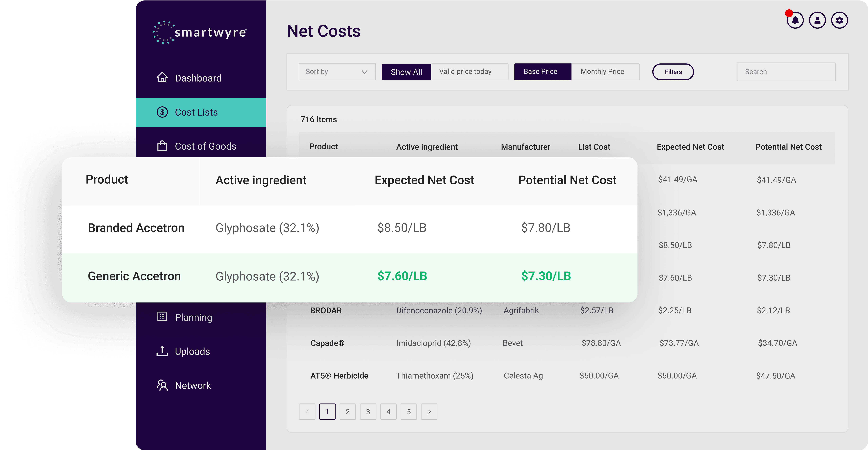The width and height of the screenshot is (868, 450).
Task: Open Dashboard in the sidebar
Action: pos(201,78)
